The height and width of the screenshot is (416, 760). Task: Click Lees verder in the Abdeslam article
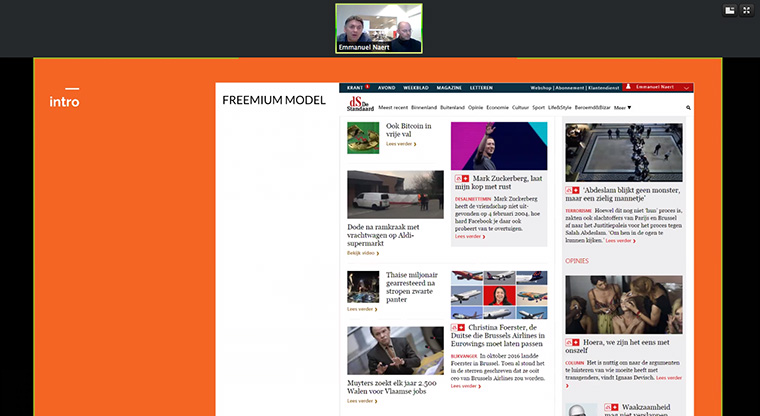coord(620,241)
